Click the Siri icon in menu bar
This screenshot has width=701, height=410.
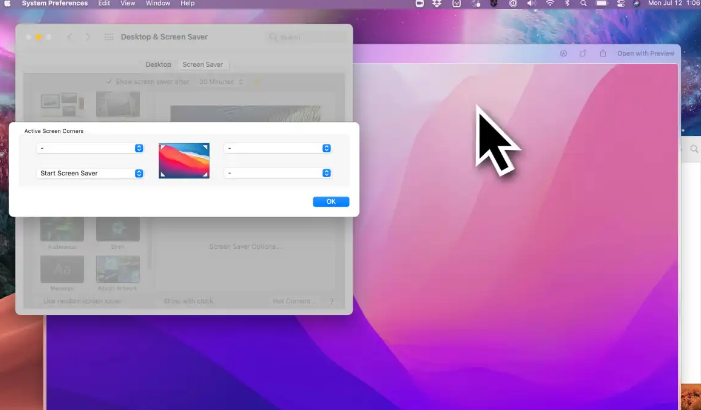click(637, 3)
